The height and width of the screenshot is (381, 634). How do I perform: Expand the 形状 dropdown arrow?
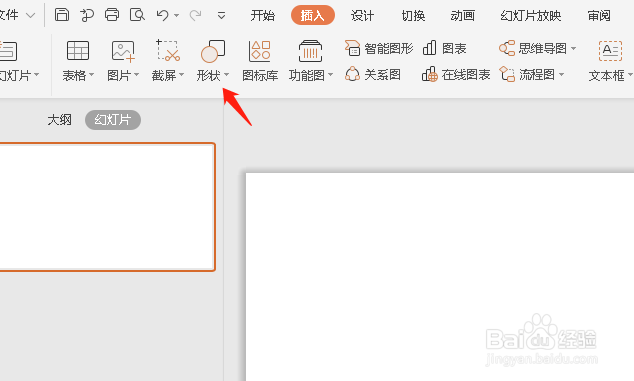tap(226, 74)
